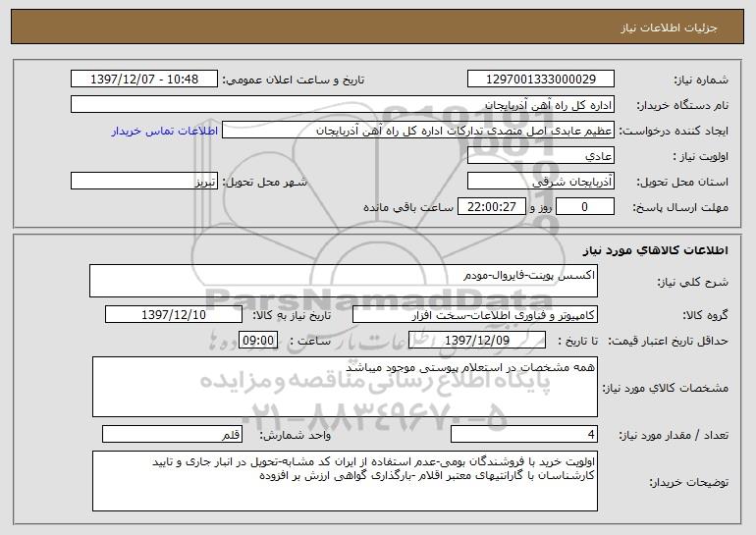The image size is (756, 535).
Task: Click the unit of count field قلم
Action: click(x=172, y=434)
